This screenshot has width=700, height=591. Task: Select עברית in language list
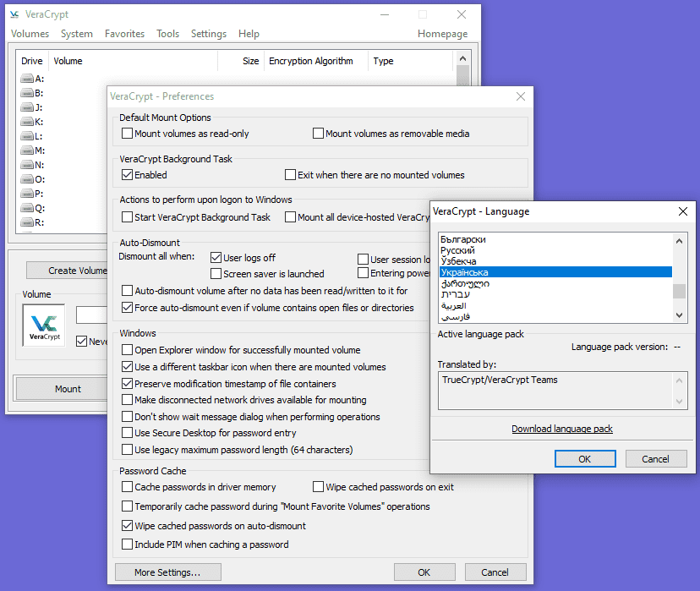[555, 294]
